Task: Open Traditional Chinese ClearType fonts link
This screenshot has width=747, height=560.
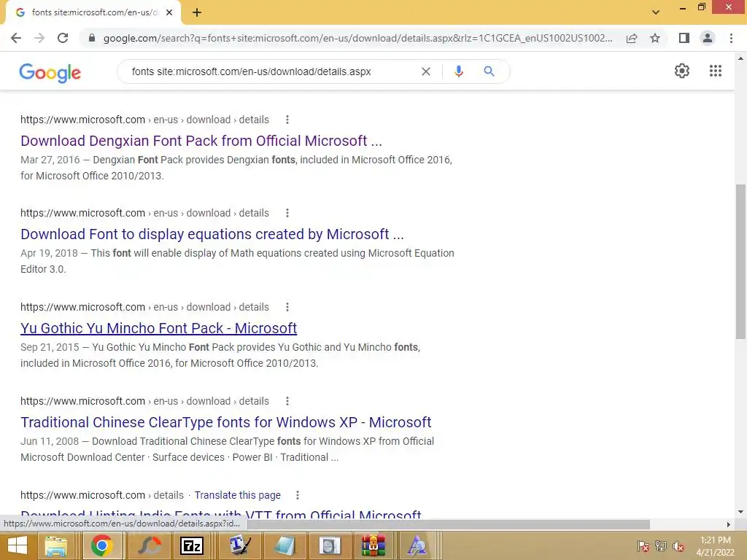Action: pos(226,422)
